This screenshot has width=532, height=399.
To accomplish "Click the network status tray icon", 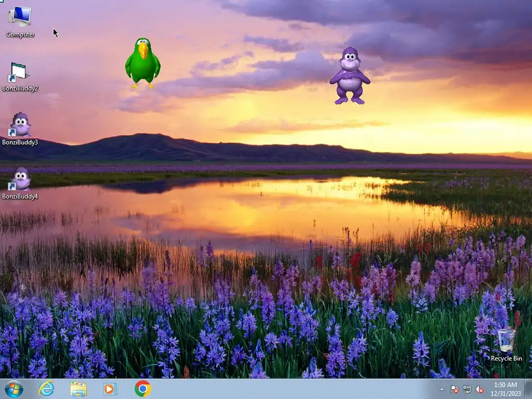I will tap(467, 390).
